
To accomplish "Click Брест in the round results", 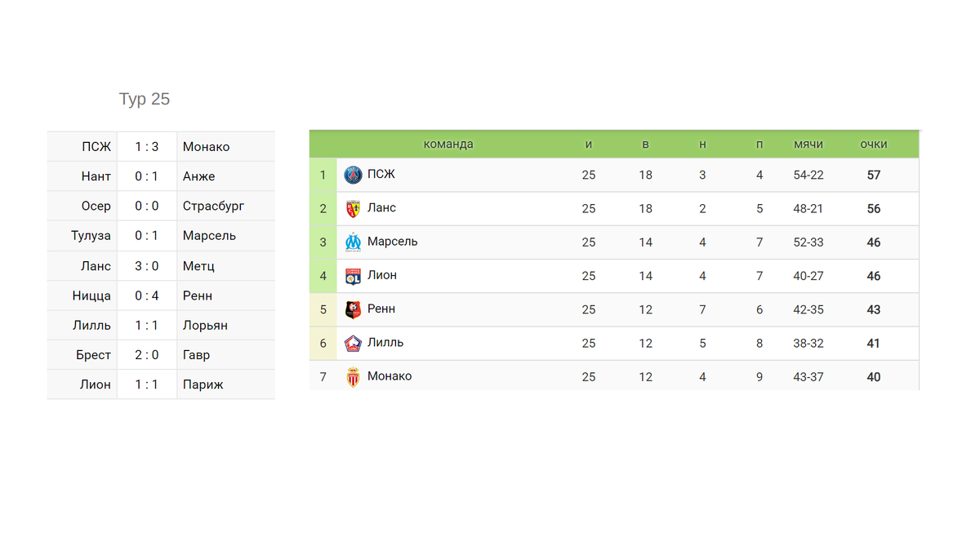I will (95, 355).
